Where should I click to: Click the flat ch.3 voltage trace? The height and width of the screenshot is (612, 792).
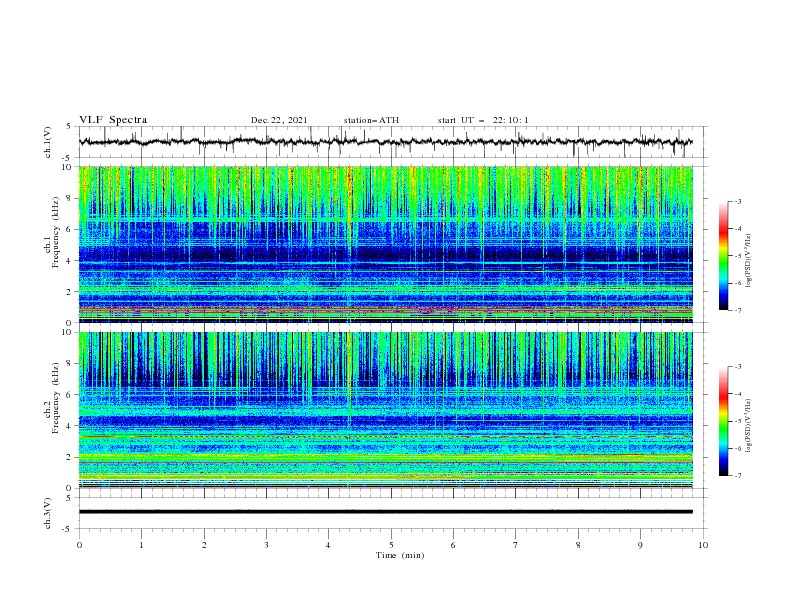point(385,512)
